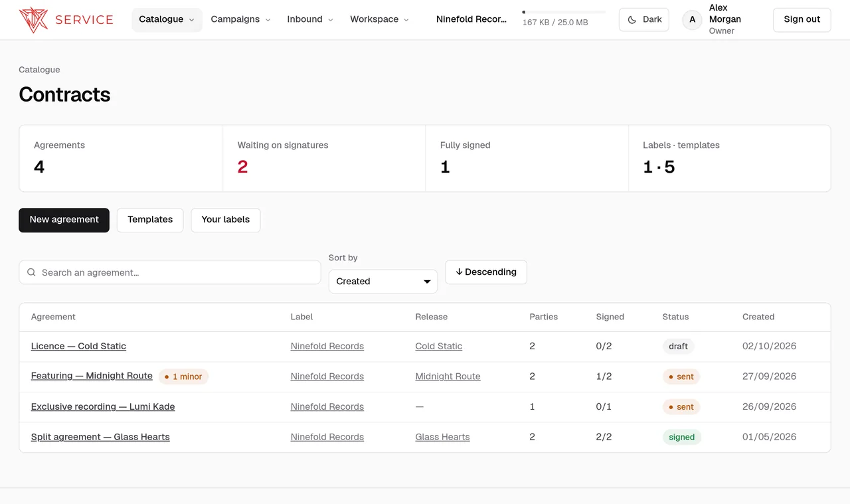Click the moon icon on Dark button

click(632, 20)
